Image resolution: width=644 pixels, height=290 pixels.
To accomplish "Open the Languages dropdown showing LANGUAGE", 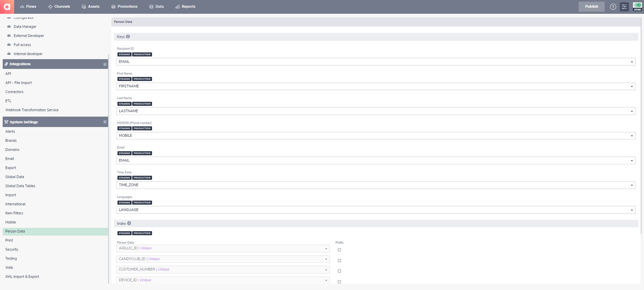I will pyautogui.click(x=376, y=210).
